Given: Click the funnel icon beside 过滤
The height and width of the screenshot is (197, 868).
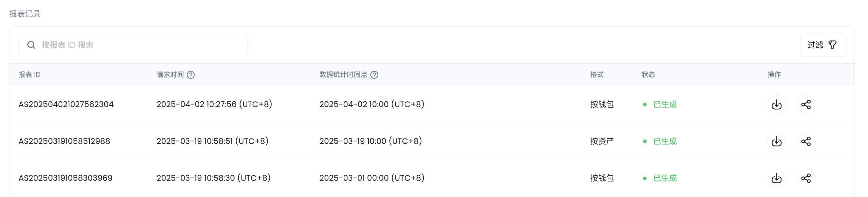Looking at the screenshot, I should [x=833, y=44].
